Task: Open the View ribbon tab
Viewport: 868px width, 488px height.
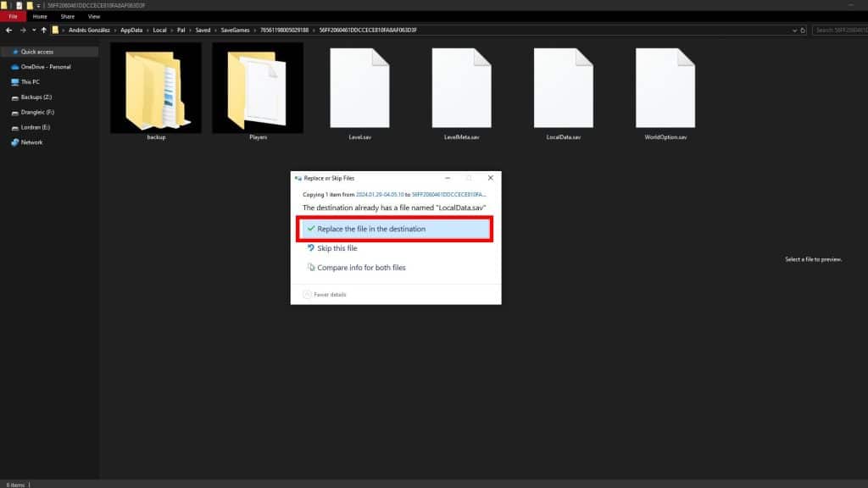Action: click(94, 17)
